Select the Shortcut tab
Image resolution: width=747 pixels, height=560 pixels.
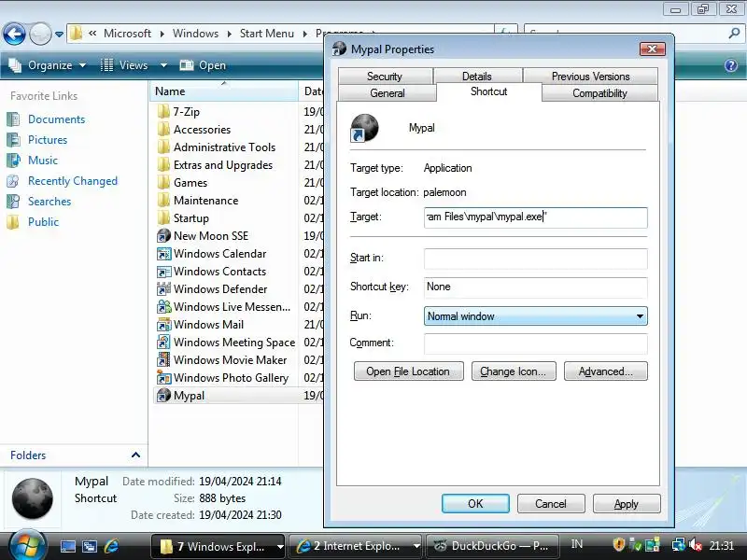tap(488, 91)
